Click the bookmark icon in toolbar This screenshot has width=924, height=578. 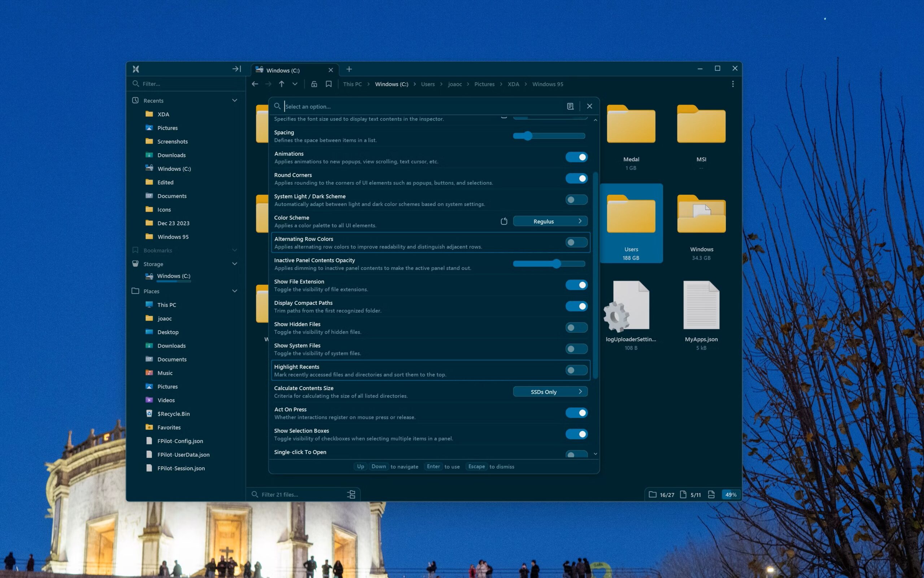(x=328, y=84)
